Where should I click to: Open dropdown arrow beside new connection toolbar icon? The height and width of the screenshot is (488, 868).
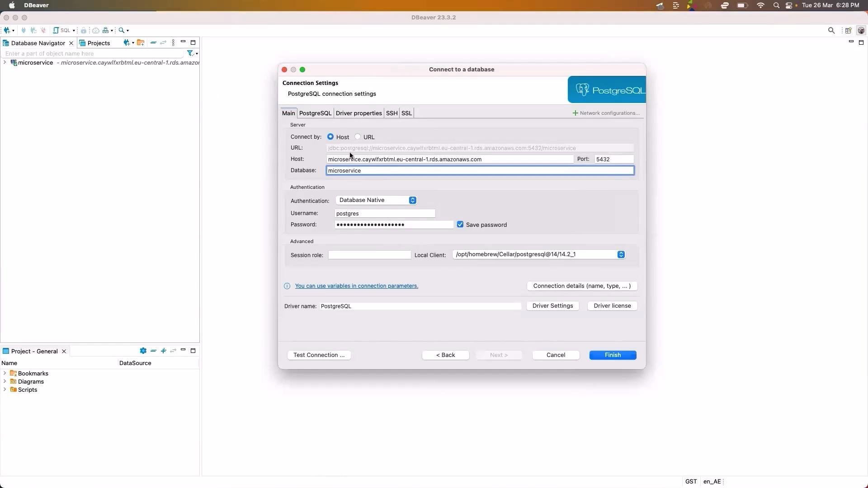[x=13, y=31]
